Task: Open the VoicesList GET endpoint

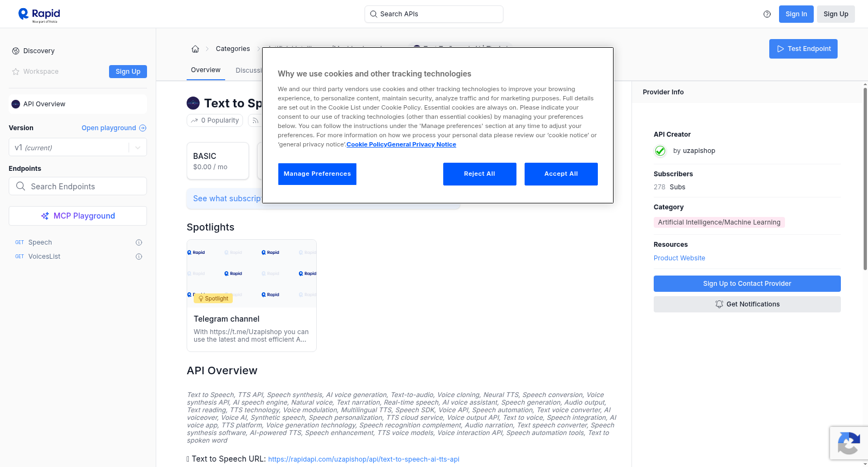Action: pyautogui.click(x=44, y=257)
